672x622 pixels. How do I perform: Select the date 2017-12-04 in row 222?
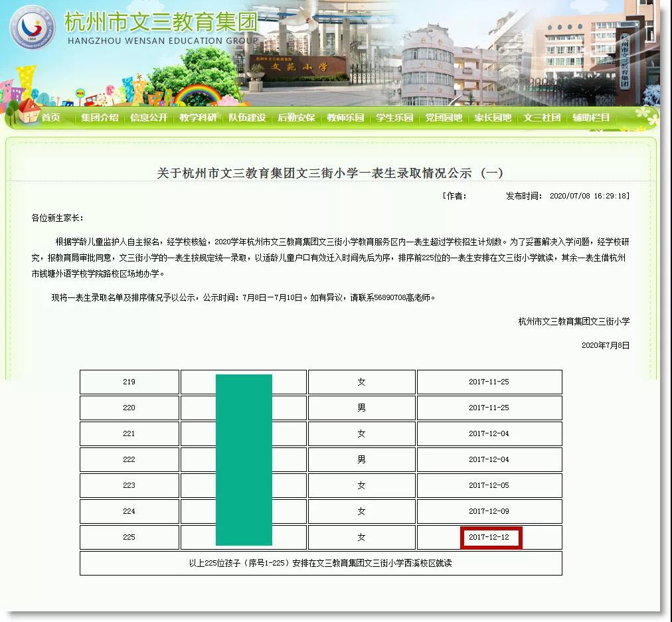click(x=489, y=459)
